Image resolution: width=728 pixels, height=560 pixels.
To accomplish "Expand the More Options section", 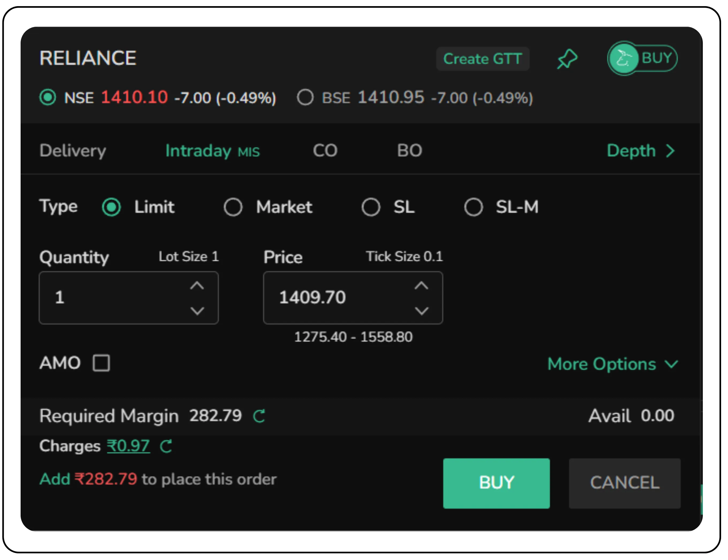I will (x=613, y=364).
